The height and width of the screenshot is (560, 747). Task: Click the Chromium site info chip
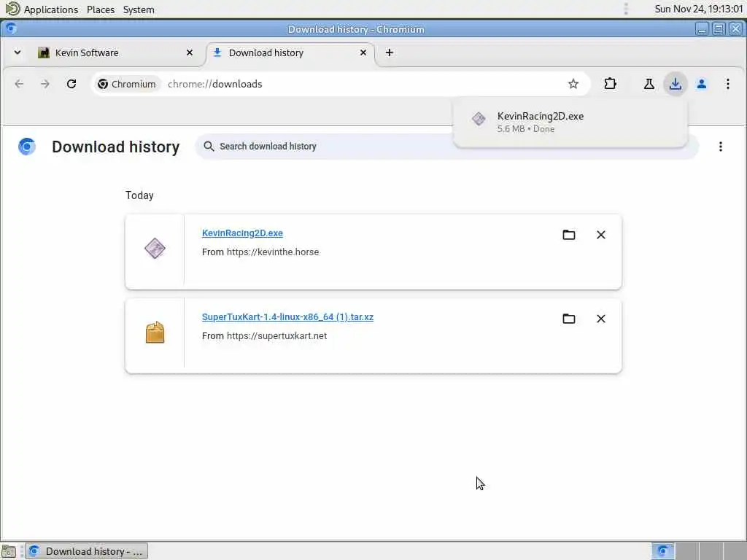(127, 84)
